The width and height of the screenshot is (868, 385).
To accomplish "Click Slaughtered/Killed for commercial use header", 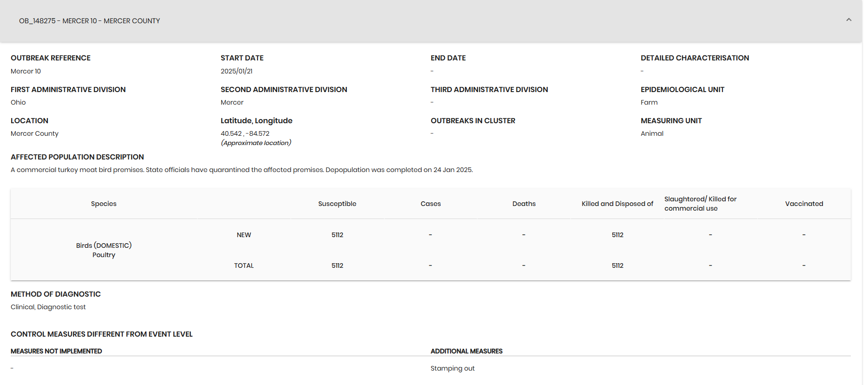I will pos(700,204).
